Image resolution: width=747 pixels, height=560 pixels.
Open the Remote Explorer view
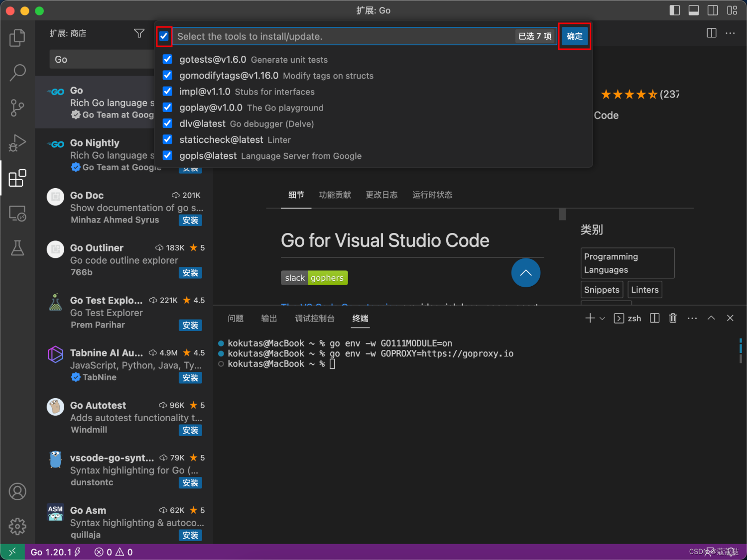(17, 213)
